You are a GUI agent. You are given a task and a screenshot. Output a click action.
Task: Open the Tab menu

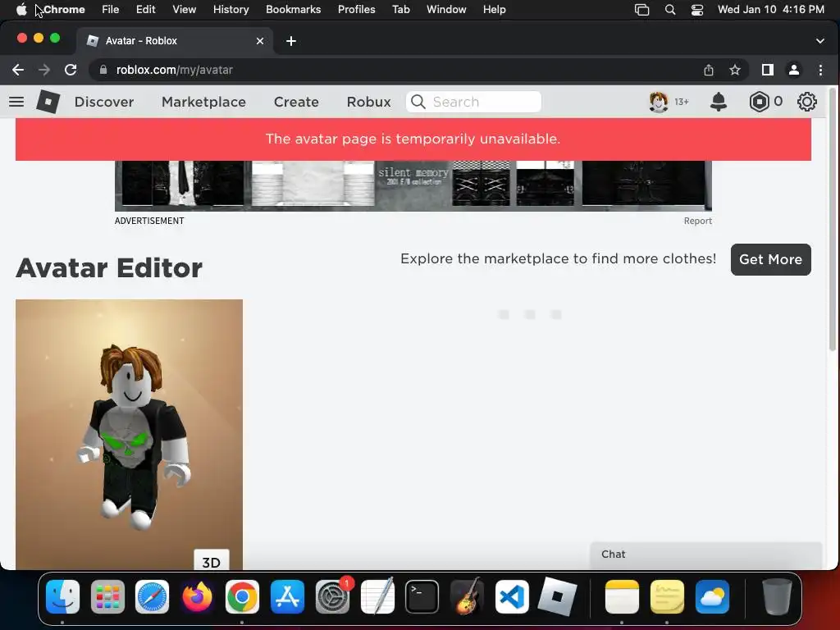pyautogui.click(x=400, y=10)
